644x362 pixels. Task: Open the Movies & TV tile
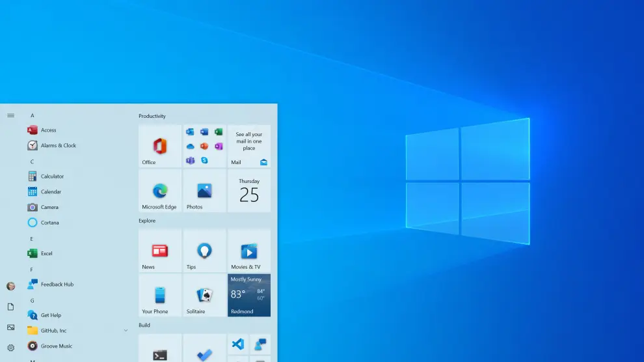[249, 251]
